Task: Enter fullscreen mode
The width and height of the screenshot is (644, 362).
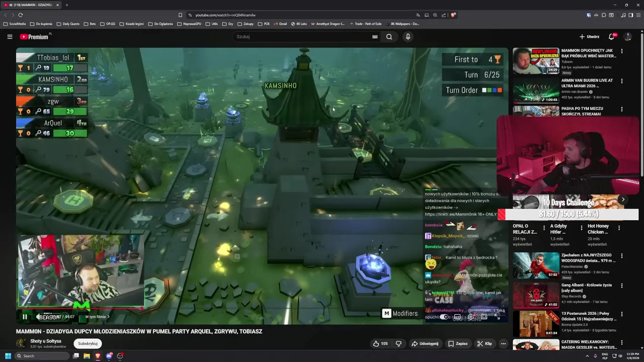Action: point(497,317)
